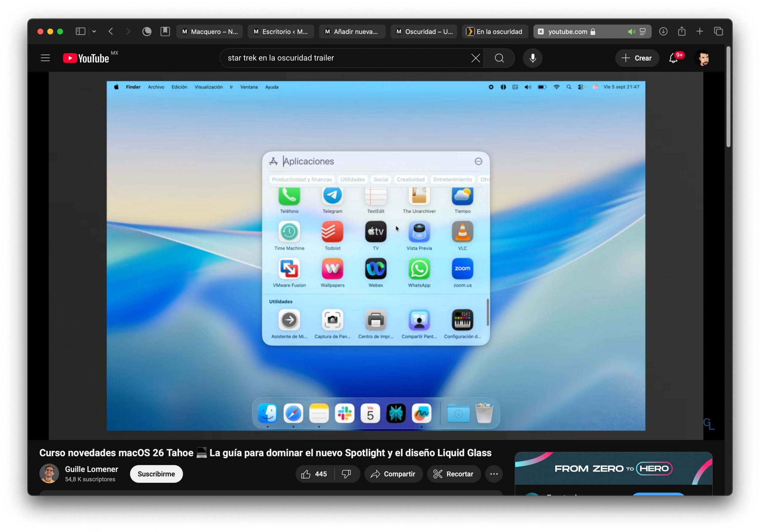Image resolution: width=760 pixels, height=532 pixels.
Task: Open the ellipsis menu in Aplicaciones window
Action: (x=479, y=161)
